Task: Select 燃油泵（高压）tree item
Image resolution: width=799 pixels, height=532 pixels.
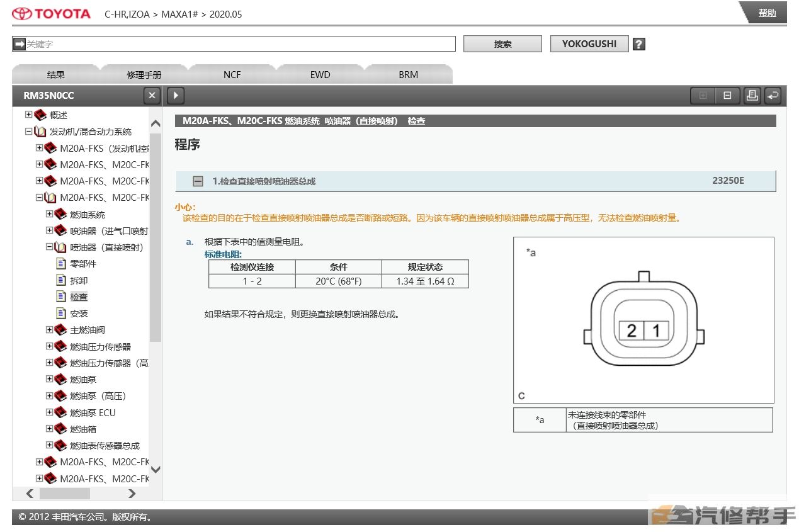Action: (x=98, y=396)
